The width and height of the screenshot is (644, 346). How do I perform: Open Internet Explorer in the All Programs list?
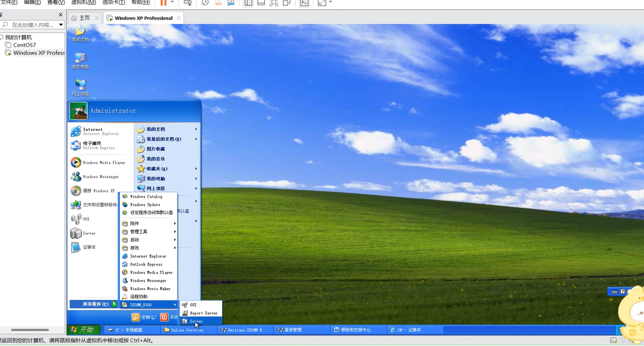pos(148,256)
